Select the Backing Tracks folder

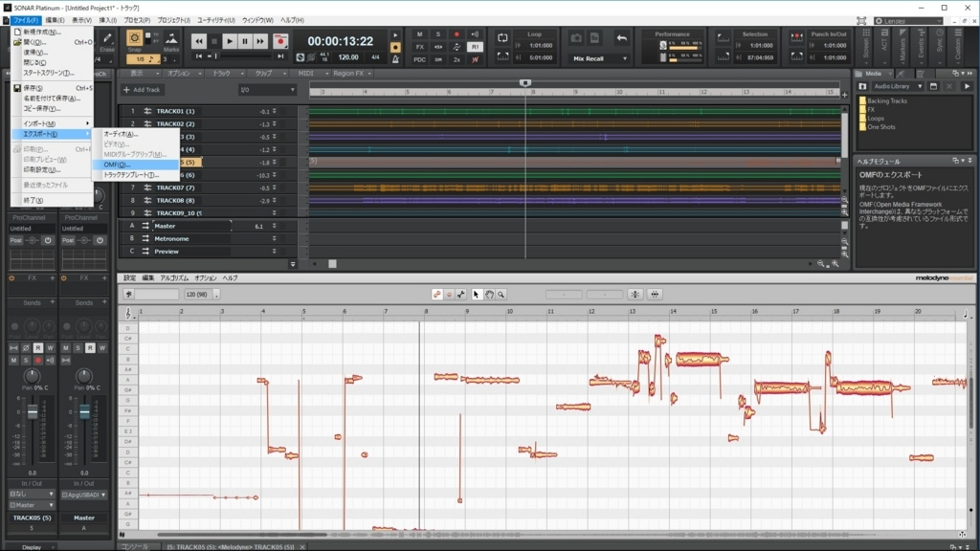tap(882, 100)
